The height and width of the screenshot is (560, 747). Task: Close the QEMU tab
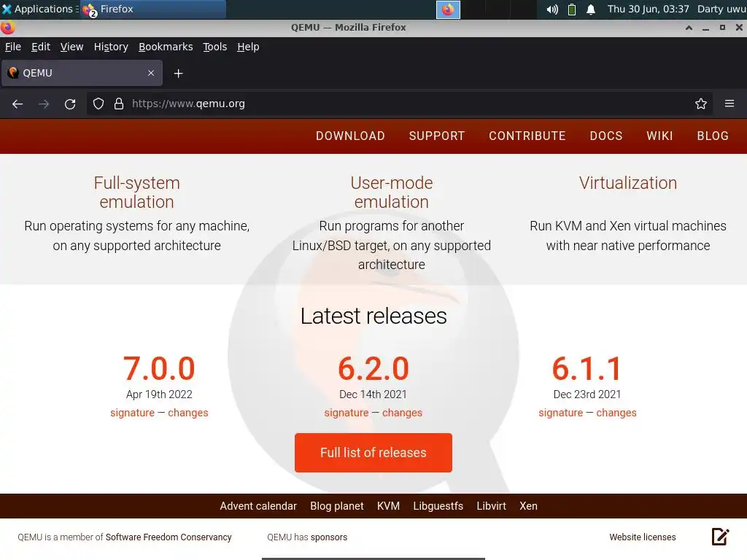(151, 73)
